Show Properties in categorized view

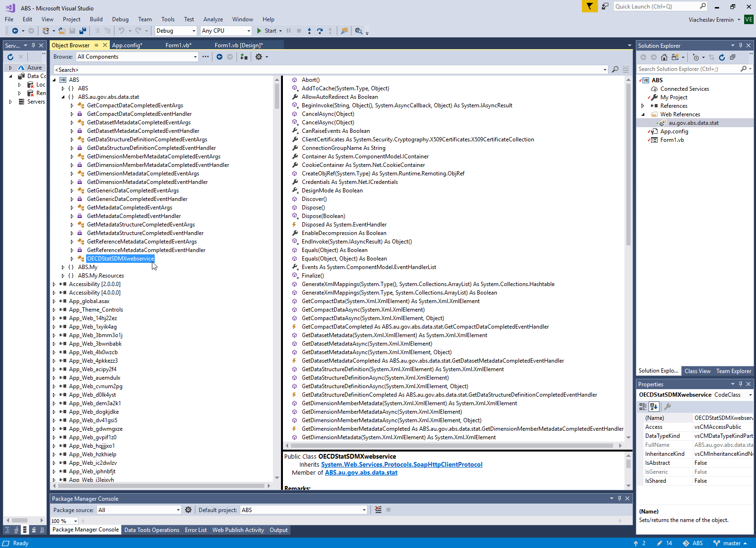pyautogui.click(x=643, y=406)
